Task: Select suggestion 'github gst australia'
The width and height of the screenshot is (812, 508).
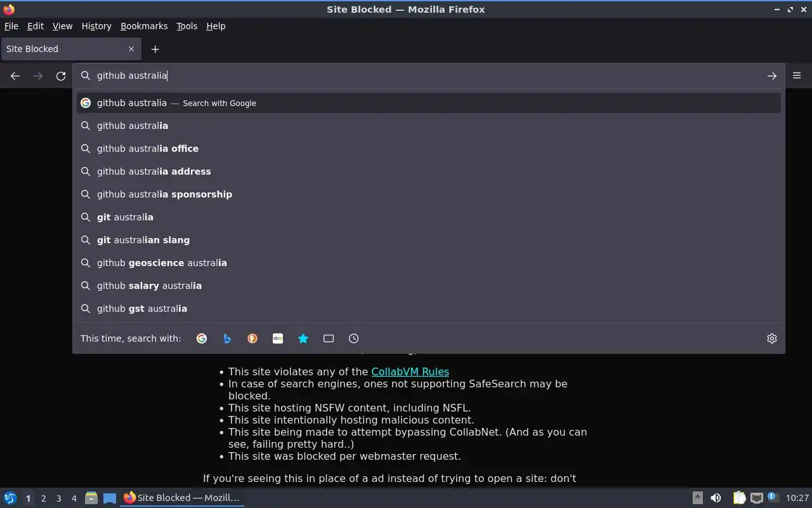Action: 429,309
